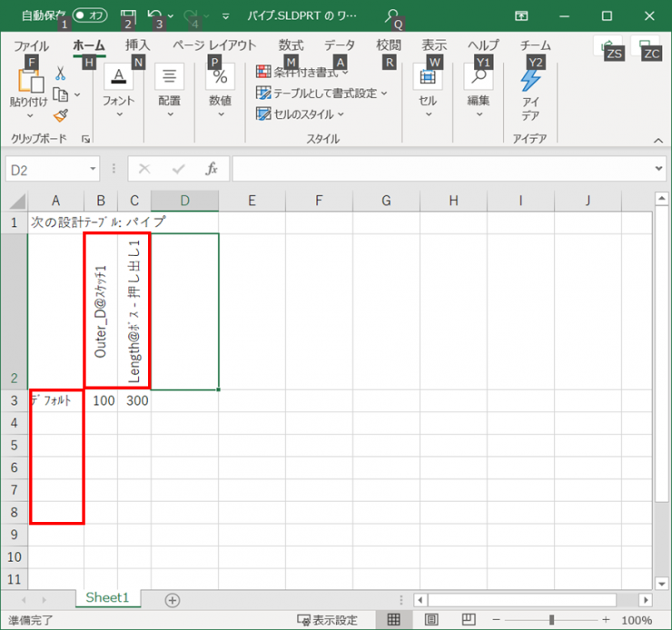Select Normal view in status bar
672x630 pixels.
394,620
